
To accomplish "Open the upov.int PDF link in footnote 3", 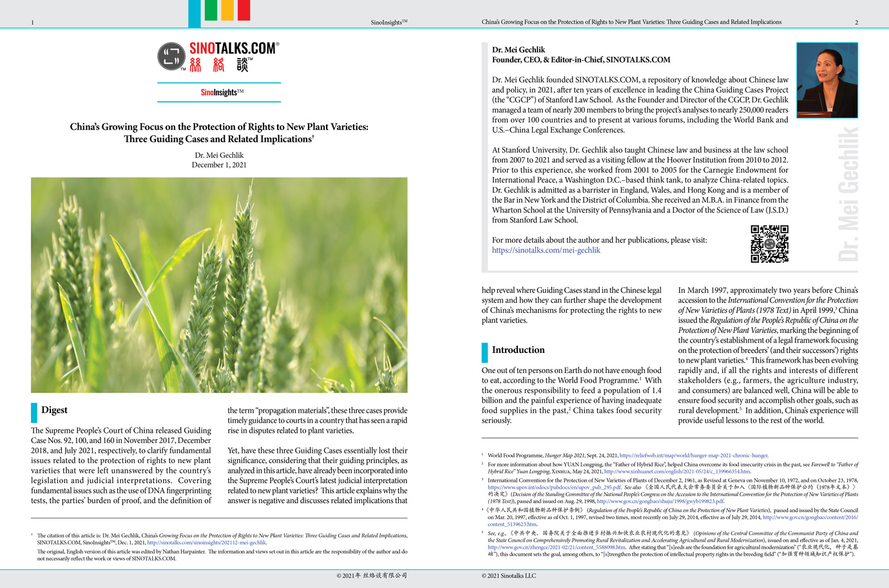I will [x=554, y=488].
